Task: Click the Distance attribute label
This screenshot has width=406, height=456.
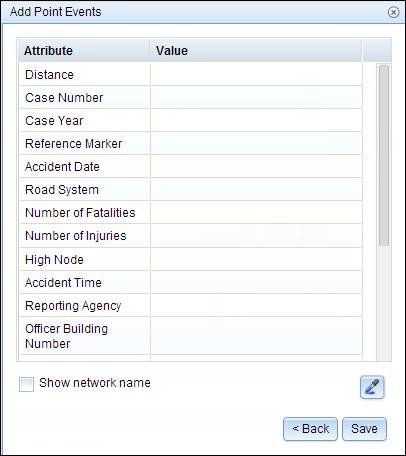Action: point(49,75)
